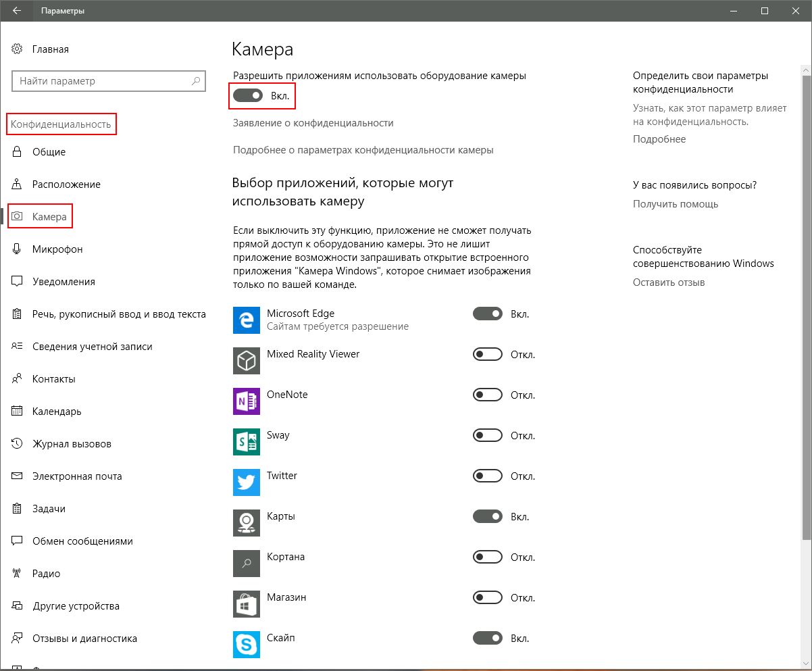The width and height of the screenshot is (812, 671).
Task: Disable camera access for Карты
Action: click(488, 516)
